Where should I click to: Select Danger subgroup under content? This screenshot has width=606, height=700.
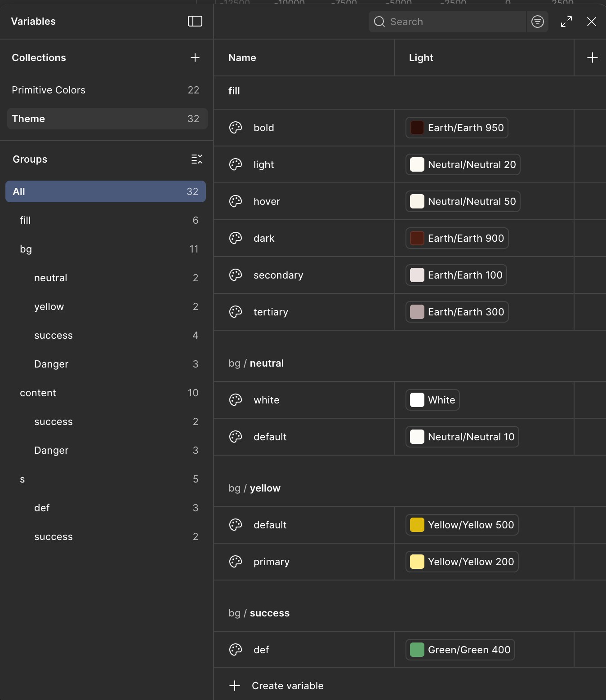[x=106, y=450]
